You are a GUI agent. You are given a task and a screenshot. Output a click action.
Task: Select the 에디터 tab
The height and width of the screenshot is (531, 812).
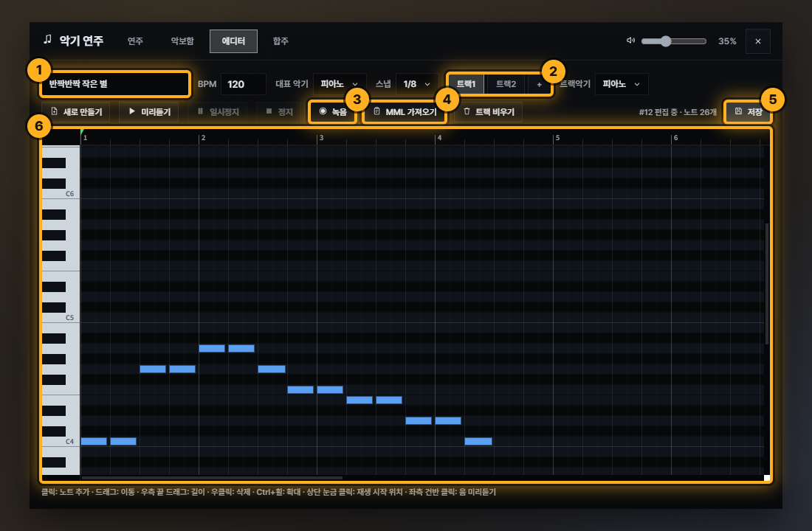tap(233, 41)
